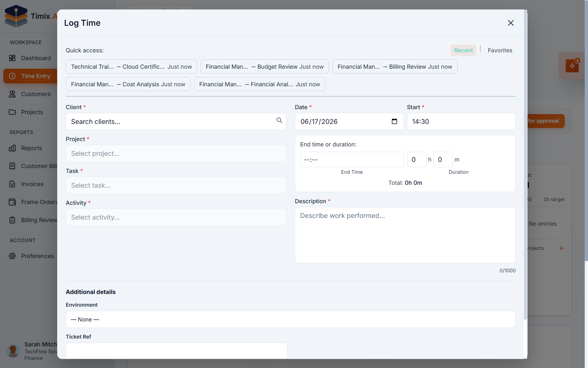Click the client search magnifier icon
588x368 pixels.
279,120
